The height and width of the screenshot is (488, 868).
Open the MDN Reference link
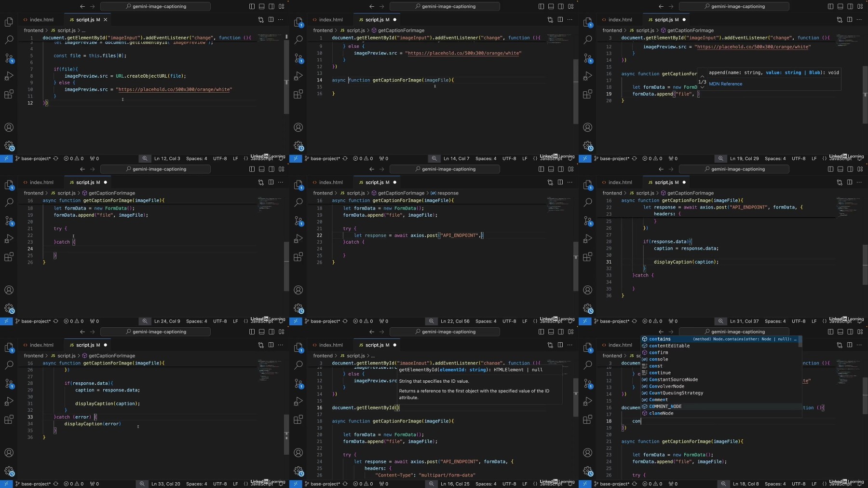point(725,84)
